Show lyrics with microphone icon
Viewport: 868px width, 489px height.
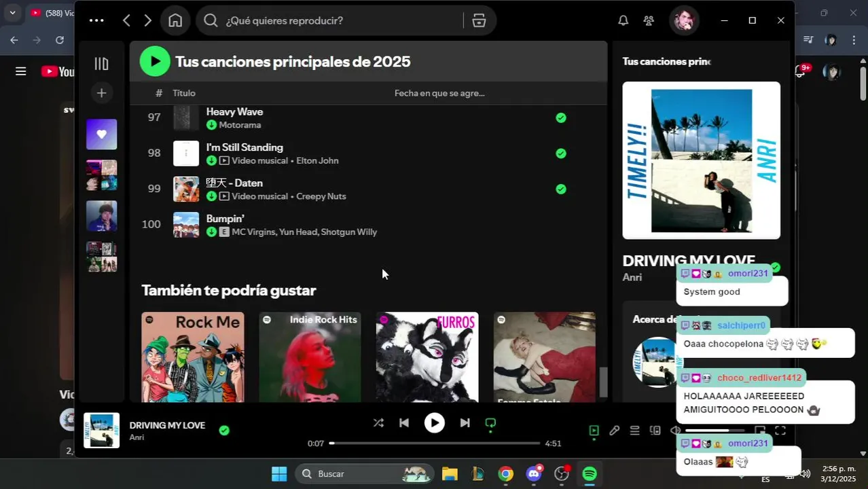point(614,431)
